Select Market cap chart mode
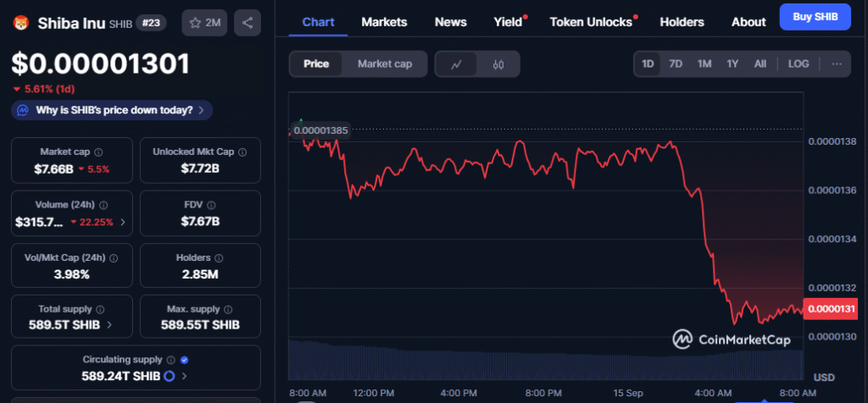 click(385, 64)
